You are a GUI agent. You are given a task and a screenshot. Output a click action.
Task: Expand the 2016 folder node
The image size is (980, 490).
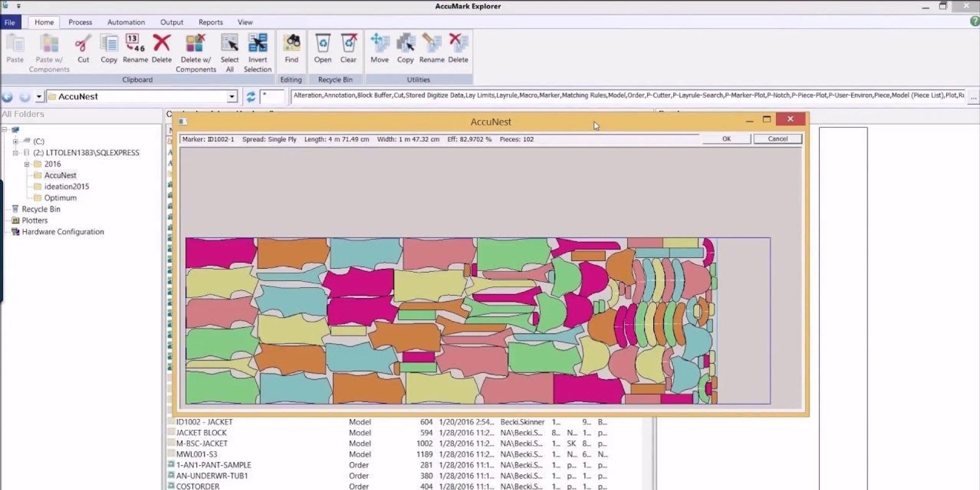click(x=27, y=164)
